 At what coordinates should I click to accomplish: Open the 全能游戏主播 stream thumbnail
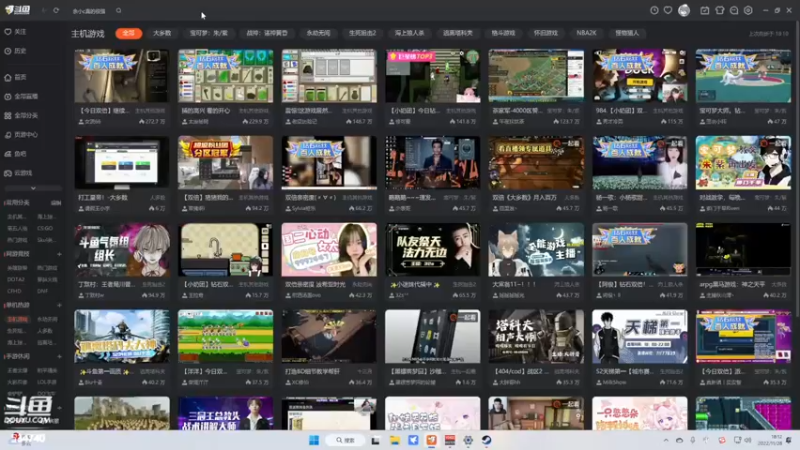click(x=536, y=249)
